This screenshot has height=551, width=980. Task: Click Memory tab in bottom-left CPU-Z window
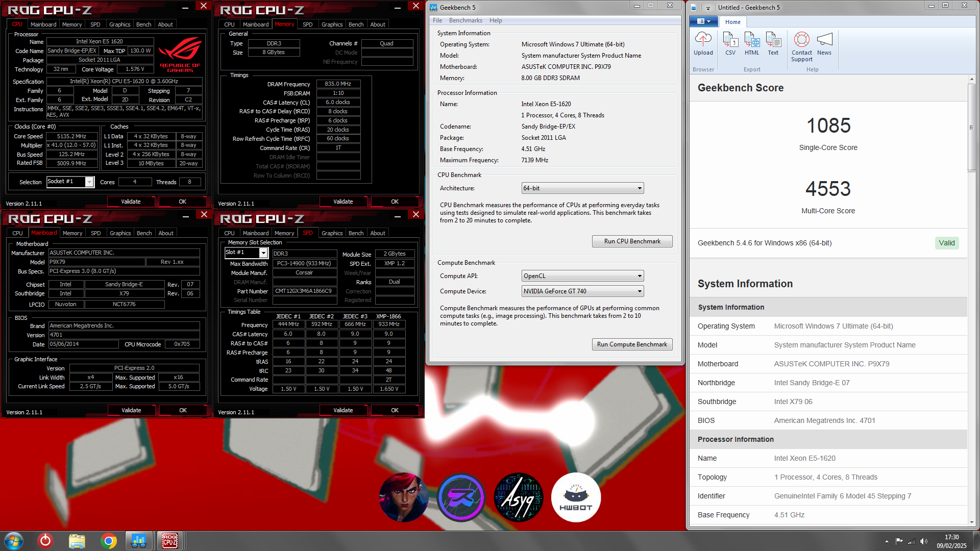click(x=72, y=233)
